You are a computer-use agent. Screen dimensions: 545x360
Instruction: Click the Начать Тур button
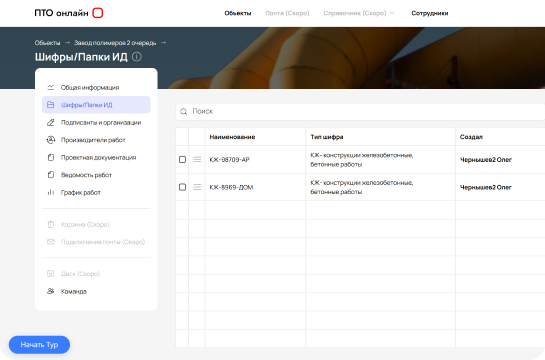tap(39, 344)
